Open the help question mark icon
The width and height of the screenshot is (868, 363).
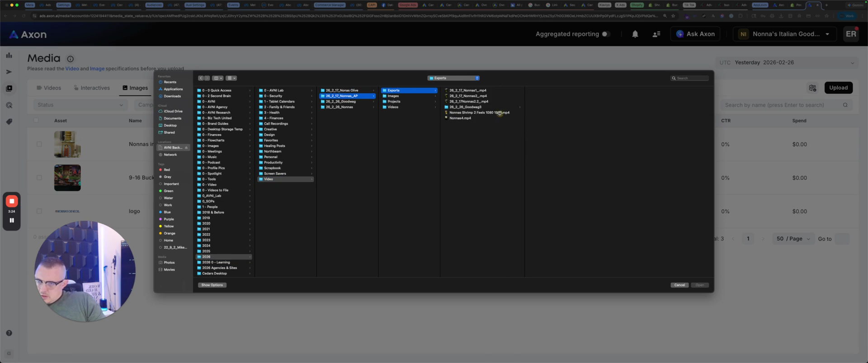(x=9, y=333)
